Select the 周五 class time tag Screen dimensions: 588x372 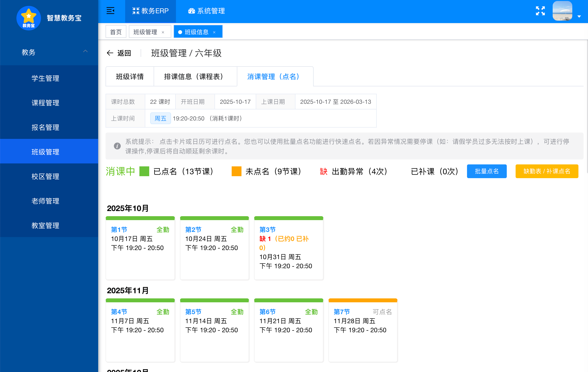pos(160,118)
